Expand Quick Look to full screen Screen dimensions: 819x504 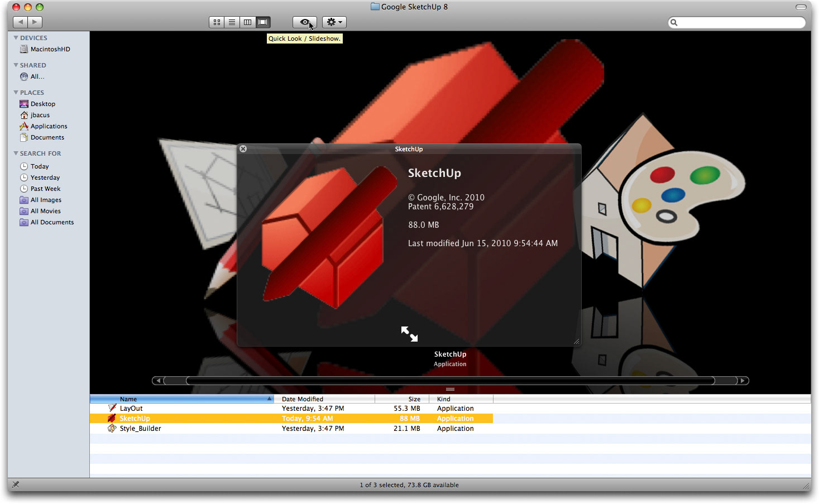(409, 334)
